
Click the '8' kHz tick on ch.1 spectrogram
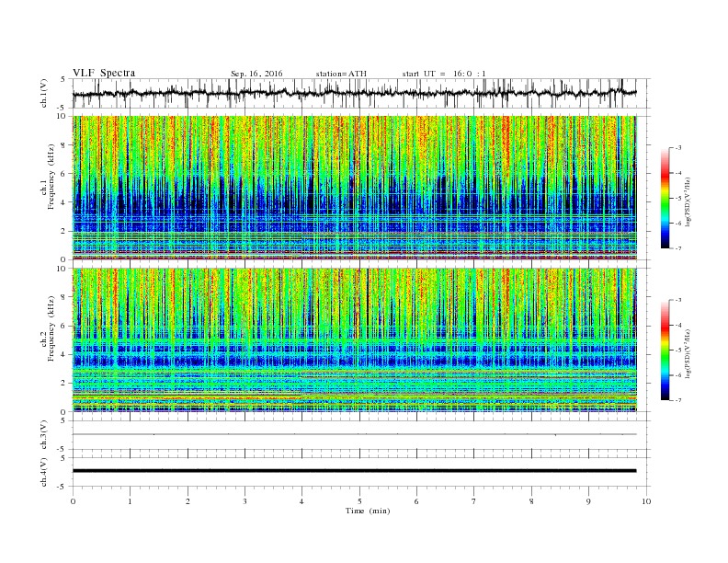(x=63, y=145)
